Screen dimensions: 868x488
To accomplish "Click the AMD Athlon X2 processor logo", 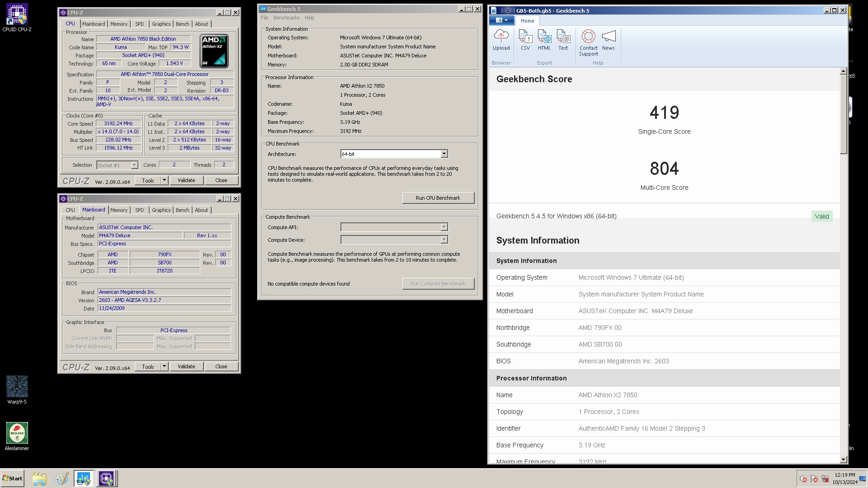I will click(214, 51).
